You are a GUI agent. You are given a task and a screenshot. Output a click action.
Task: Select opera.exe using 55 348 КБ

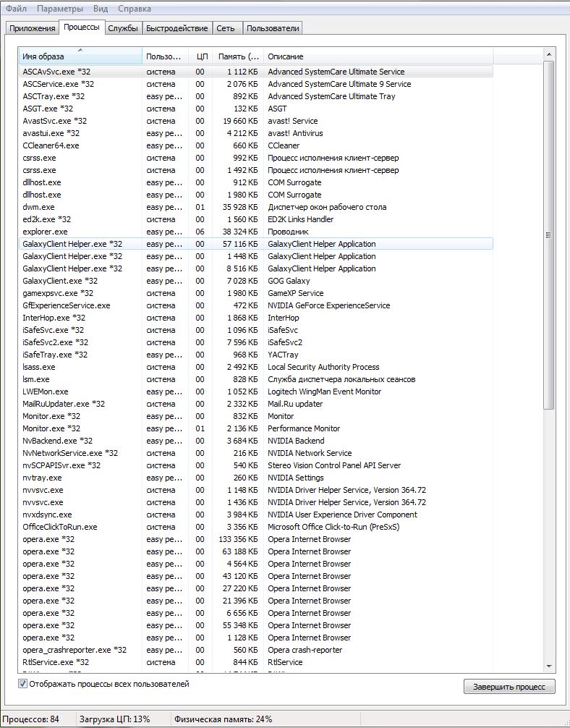click(x=256, y=625)
